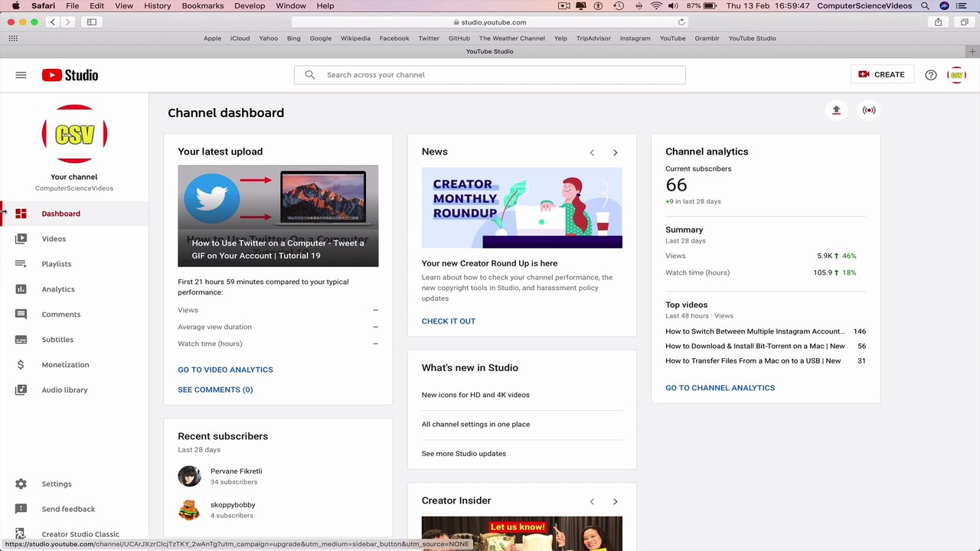This screenshot has height=551, width=980.
Task: Click the YouTube Studio bookmark
Action: point(752,38)
